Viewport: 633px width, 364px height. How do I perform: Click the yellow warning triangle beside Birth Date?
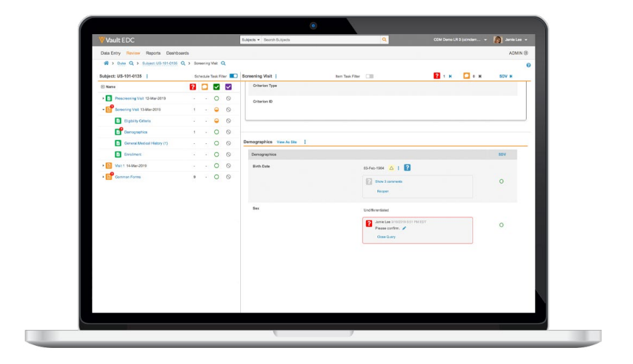point(391,168)
